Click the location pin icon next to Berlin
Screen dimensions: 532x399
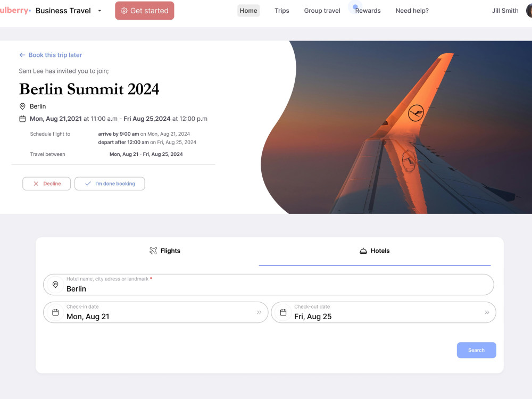tap(22, 106)
